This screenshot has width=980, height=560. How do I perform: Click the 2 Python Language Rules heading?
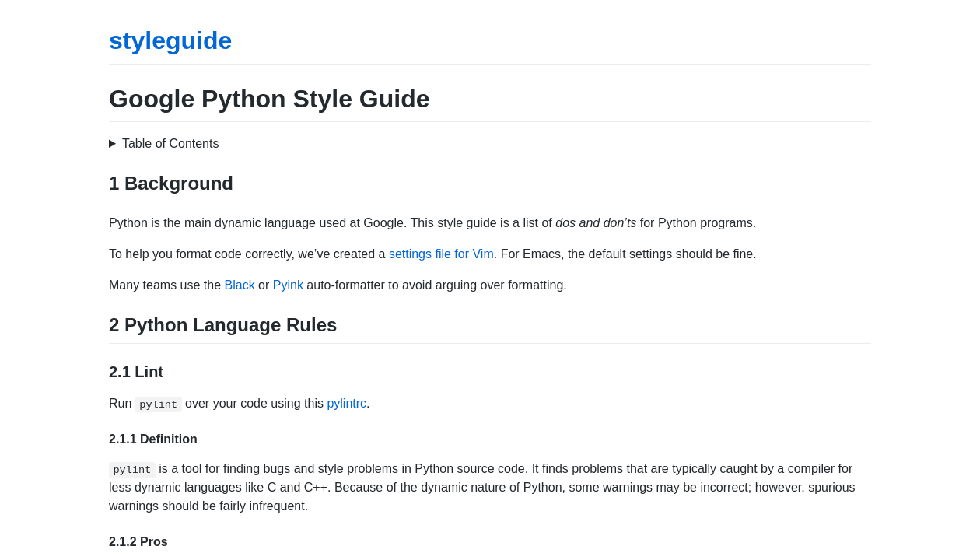click(x=223, y=325)
